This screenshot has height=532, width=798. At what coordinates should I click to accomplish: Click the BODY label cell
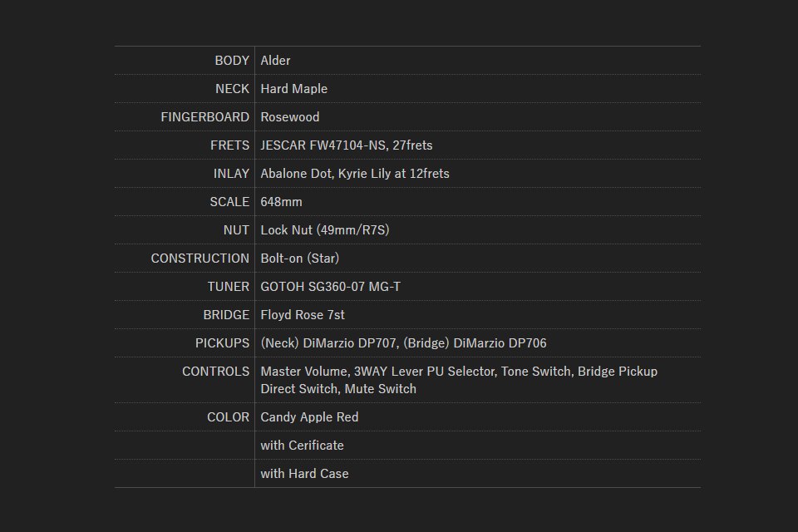(231, 61)
